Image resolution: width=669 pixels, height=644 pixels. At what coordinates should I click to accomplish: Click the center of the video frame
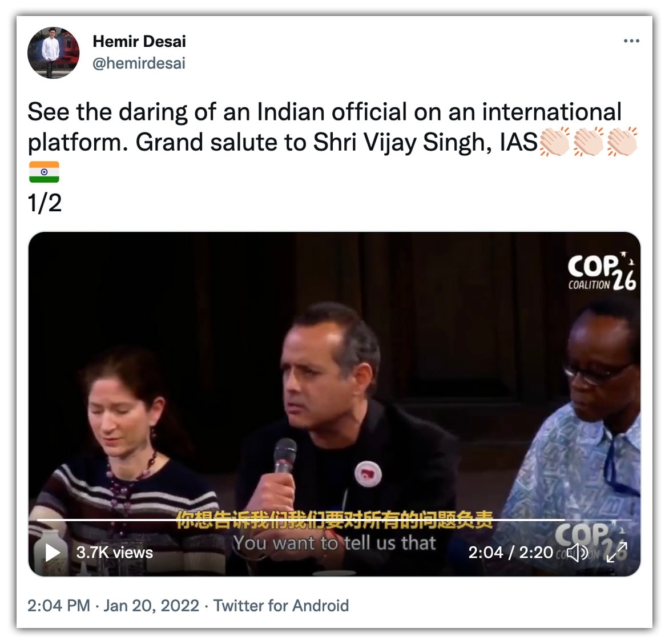pyautogui.click(x=334, y=404)
